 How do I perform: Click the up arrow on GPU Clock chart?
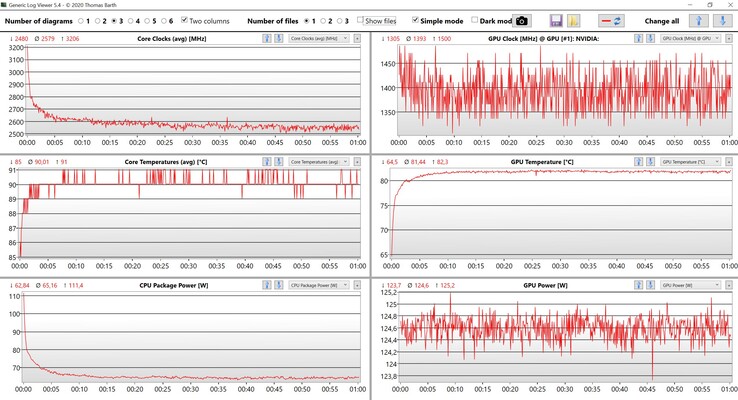point(639,39)
